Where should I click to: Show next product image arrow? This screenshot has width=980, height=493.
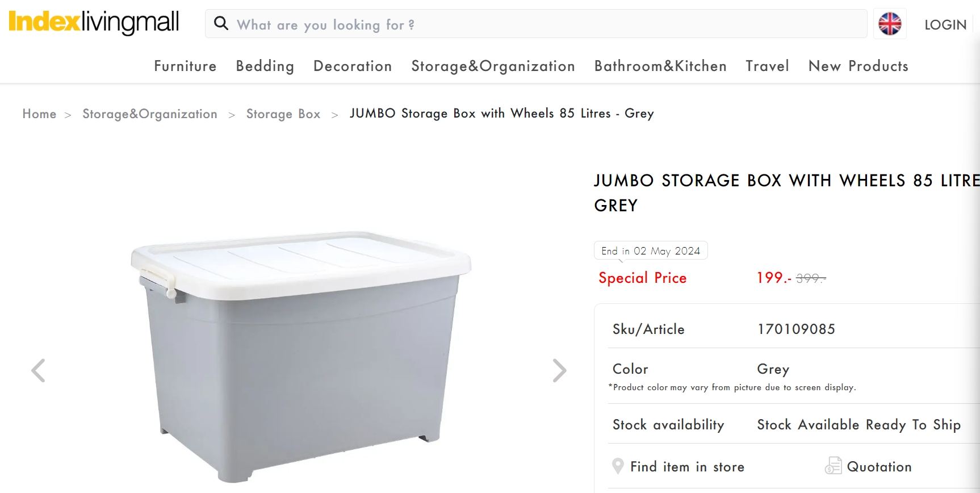point(559,371)
